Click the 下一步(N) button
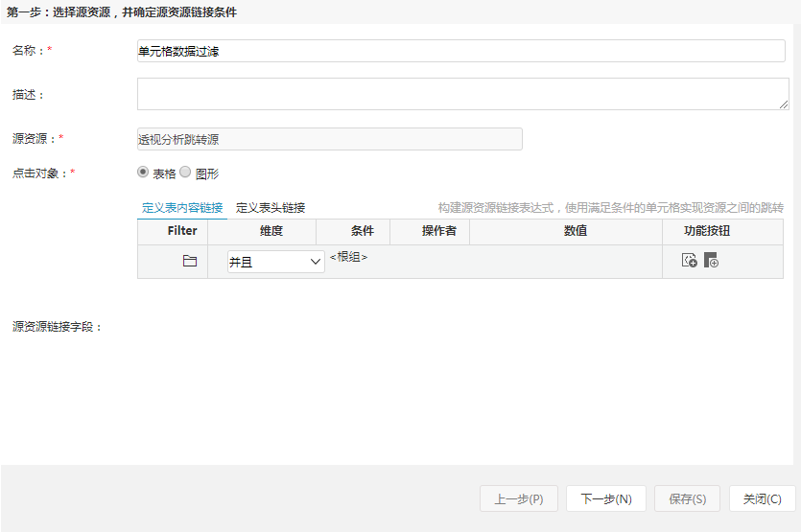801x532 pixels. [606, 498]
